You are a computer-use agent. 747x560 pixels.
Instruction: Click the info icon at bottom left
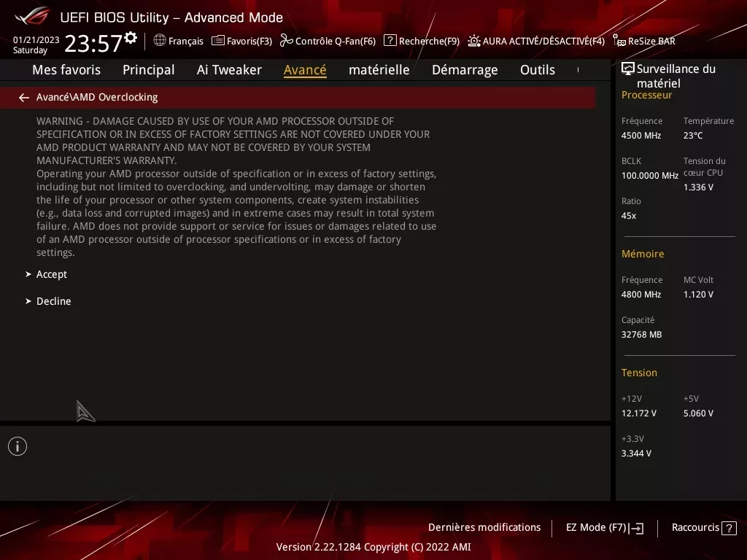(17, 446)
